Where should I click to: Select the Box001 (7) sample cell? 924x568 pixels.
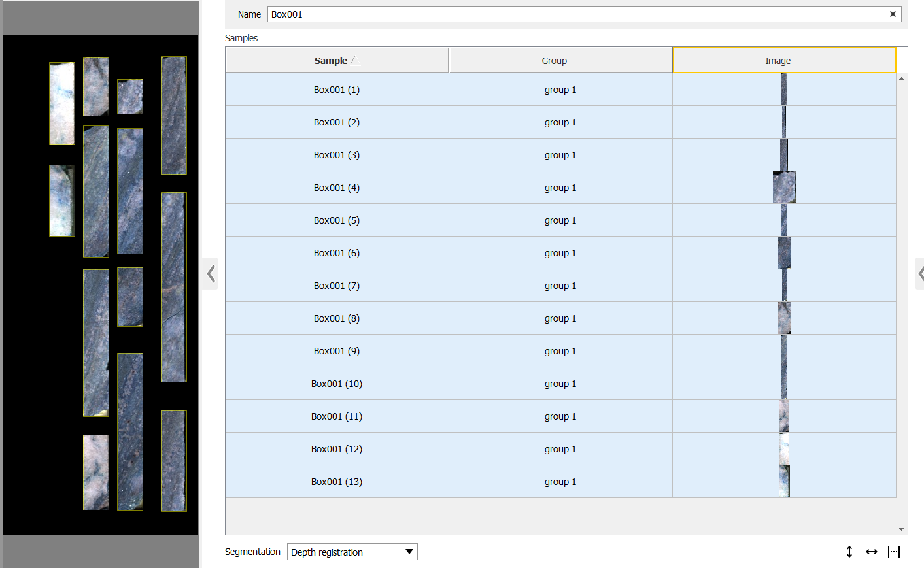pos(337,286)
